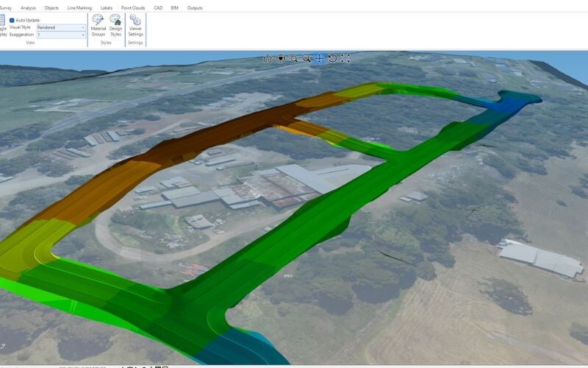Activate the zoom window tool
This screenshot has width=588, height=368.
293,58
